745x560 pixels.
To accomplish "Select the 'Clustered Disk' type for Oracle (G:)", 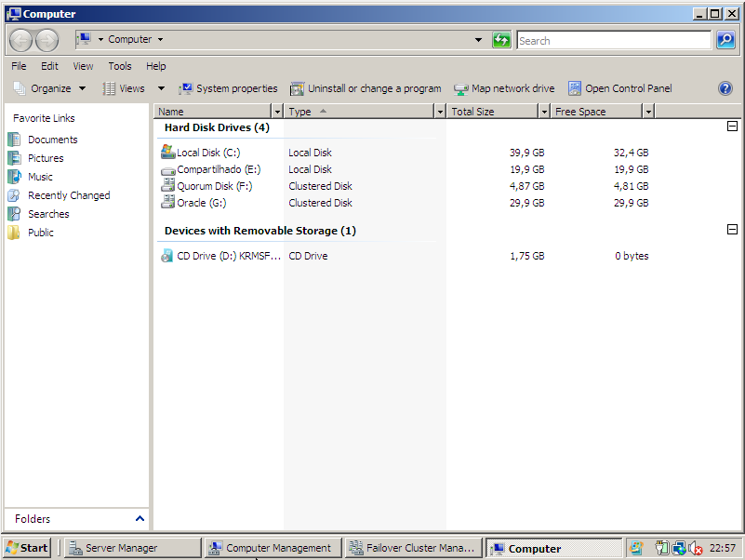I will 320,203.
